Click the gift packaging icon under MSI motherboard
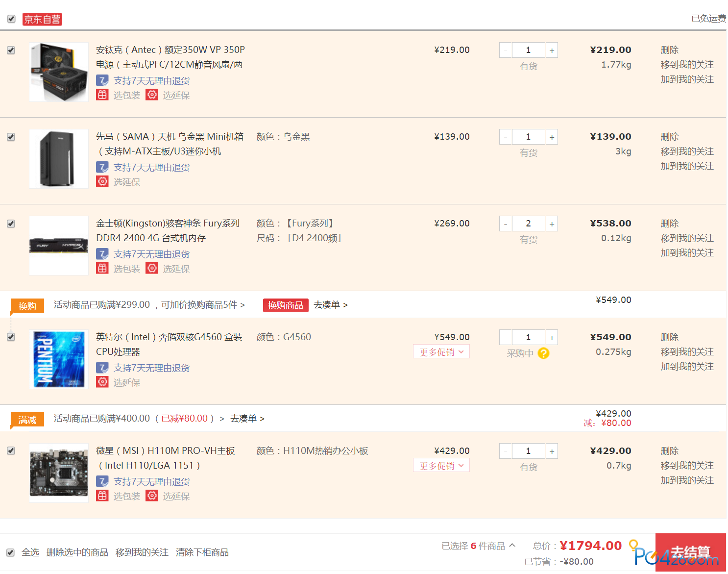This screenshot has width=728, height=574. (x=102, y=496)
